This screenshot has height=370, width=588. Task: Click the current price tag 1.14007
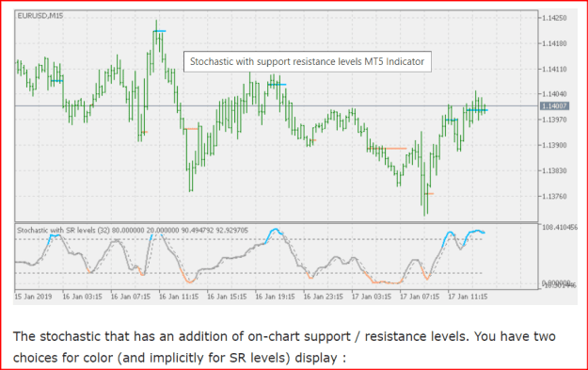coord(555,106)
